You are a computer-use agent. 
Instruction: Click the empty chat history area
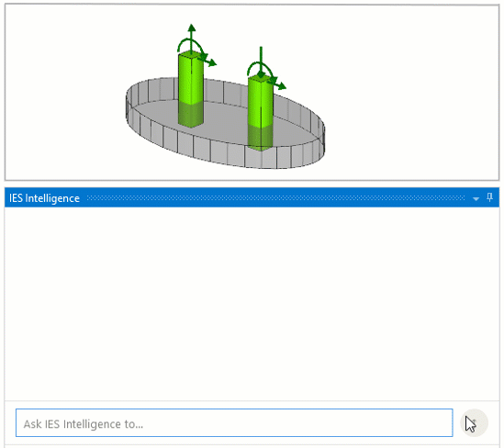(252, 303)
